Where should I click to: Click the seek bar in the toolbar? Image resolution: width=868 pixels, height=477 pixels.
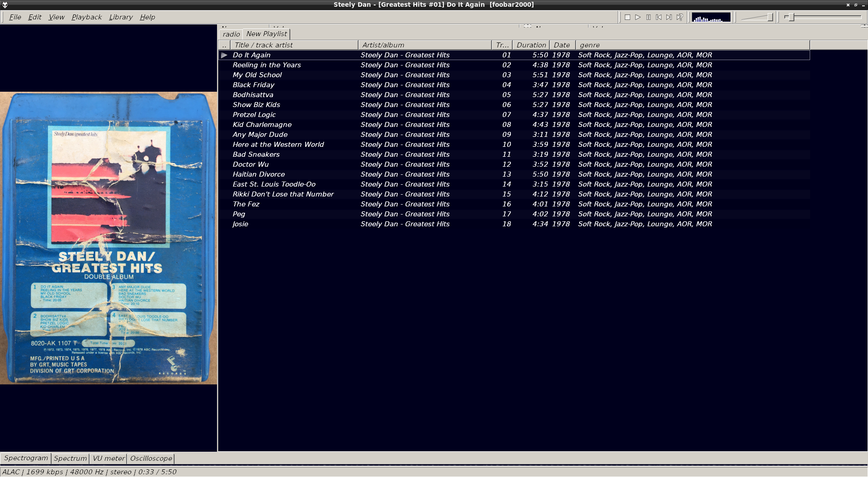(x=823, y=17)
